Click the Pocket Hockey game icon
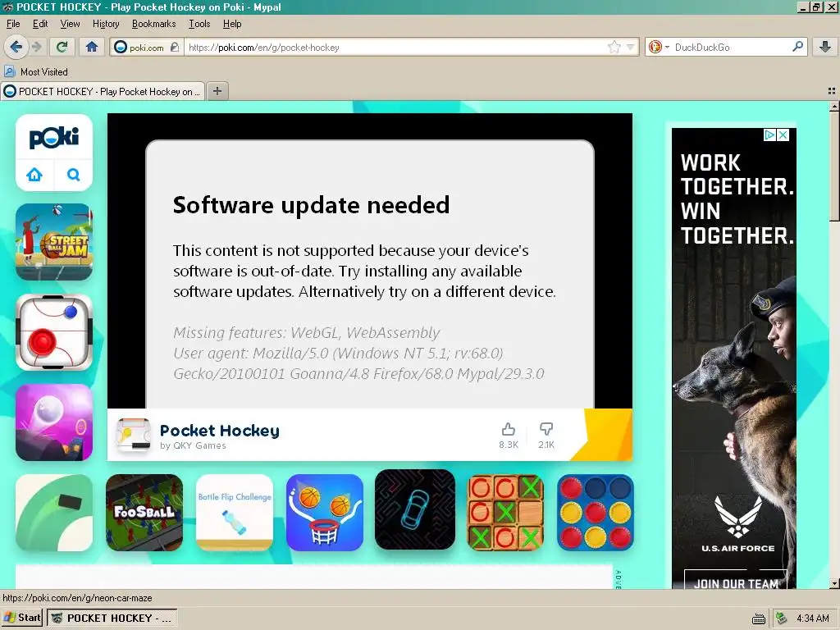 (134, 436)
